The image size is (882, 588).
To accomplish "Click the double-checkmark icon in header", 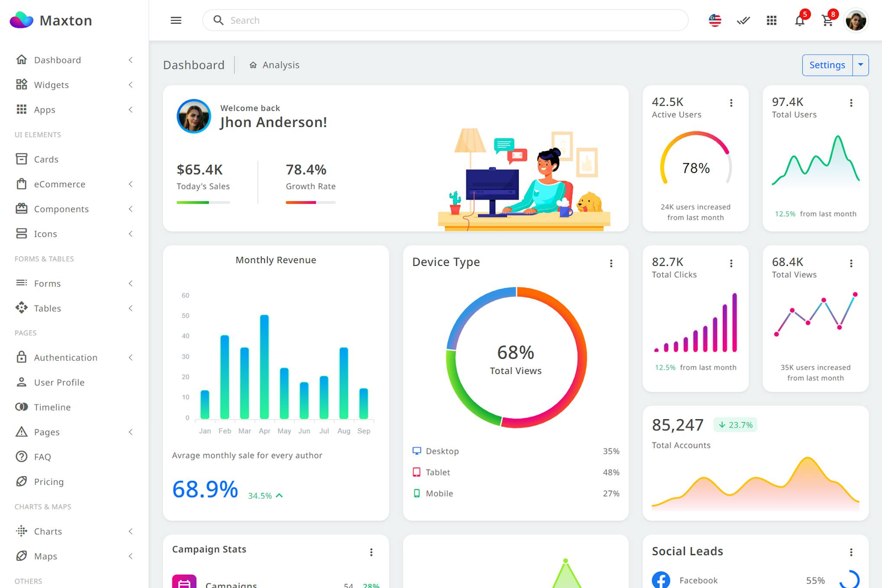I will [x=743, y=20].
